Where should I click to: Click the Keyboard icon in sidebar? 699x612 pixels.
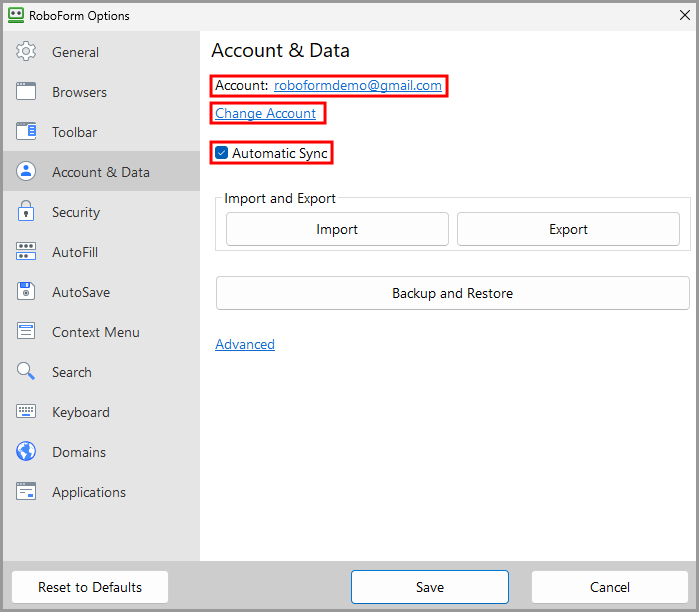pyautogui.click(x=26, y=412)
